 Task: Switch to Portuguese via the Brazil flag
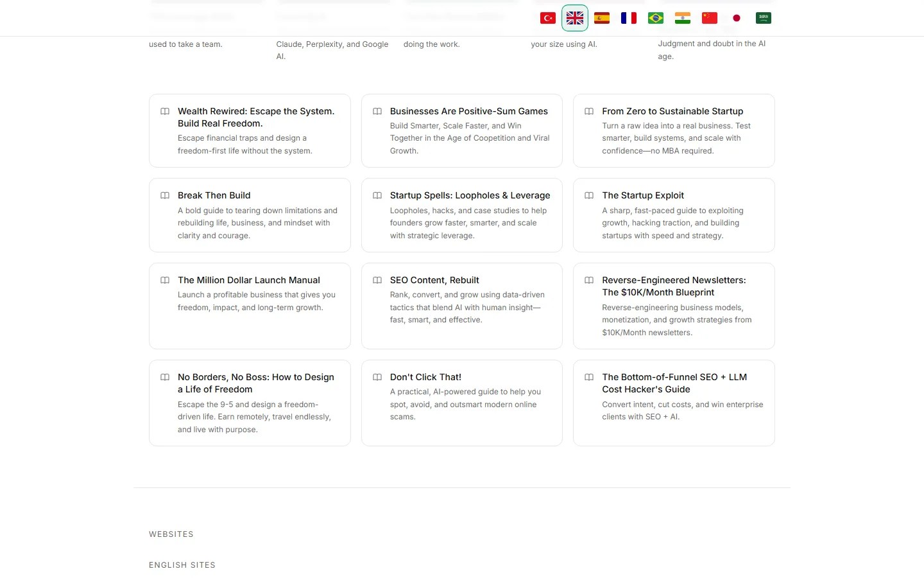[656, 18]
